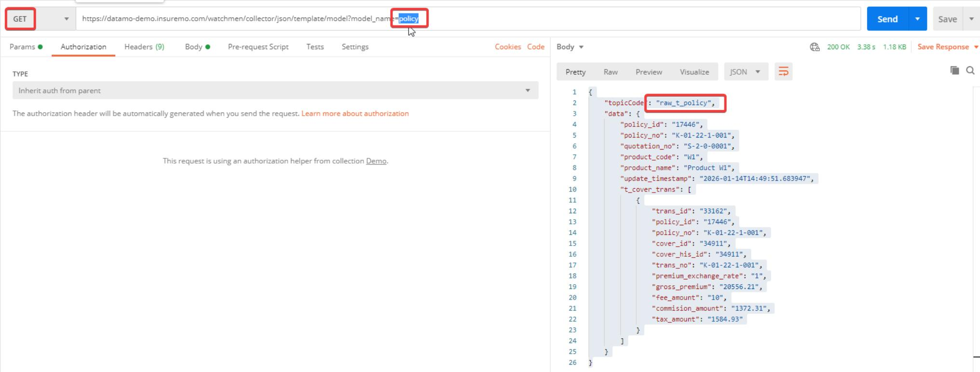The image size is (980, 372).
Task: Open the Save Response dropdown
Action: click(x=948, y=47)
